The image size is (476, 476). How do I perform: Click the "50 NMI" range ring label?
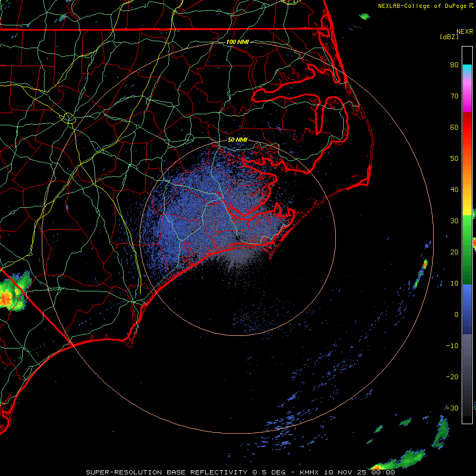237,140
